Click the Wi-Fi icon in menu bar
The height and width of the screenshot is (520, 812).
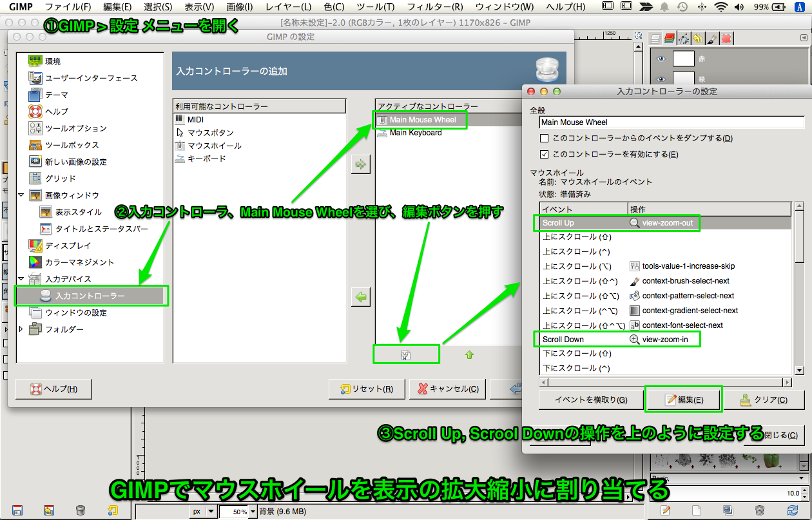point(720,7)
